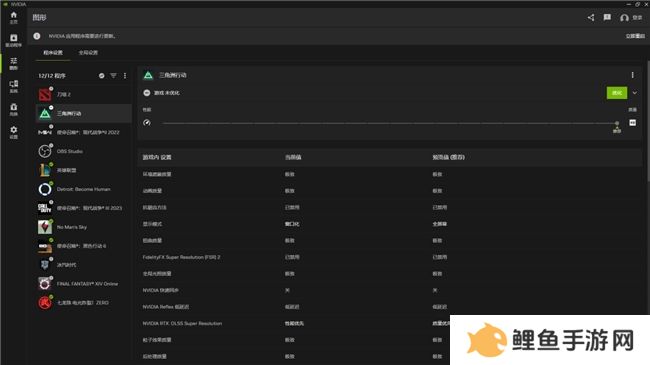Select Dota 2 in the program list
The width and height of the screenshot is (650, 365).
[x=84, y=95]
